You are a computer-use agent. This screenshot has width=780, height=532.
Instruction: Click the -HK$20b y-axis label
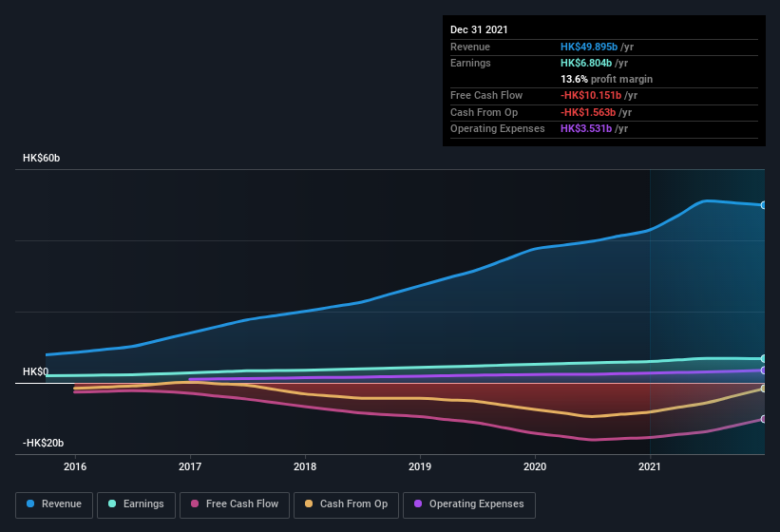click(44, 443)
